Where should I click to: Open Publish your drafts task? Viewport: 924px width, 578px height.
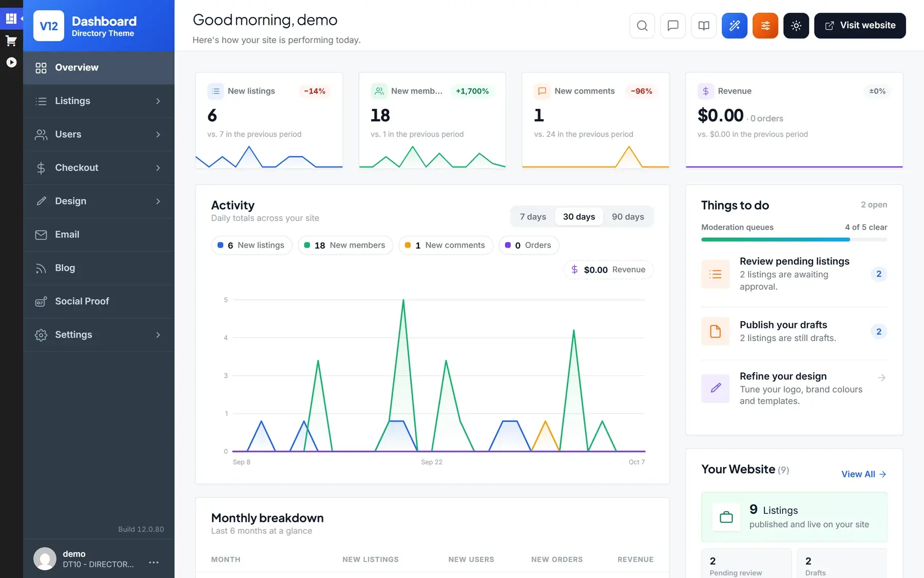[x=794, y=331]
